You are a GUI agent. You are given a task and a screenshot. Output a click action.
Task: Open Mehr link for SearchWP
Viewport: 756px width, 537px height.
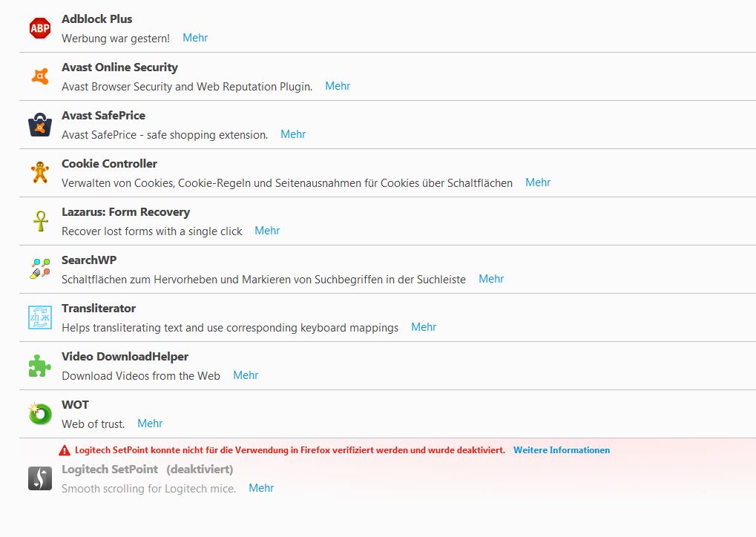(491, 279)
